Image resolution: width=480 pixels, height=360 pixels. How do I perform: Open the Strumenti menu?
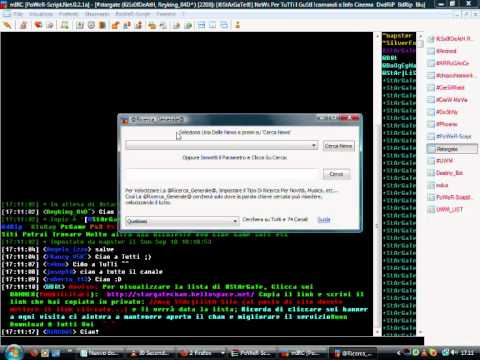(x=97, y=14)
